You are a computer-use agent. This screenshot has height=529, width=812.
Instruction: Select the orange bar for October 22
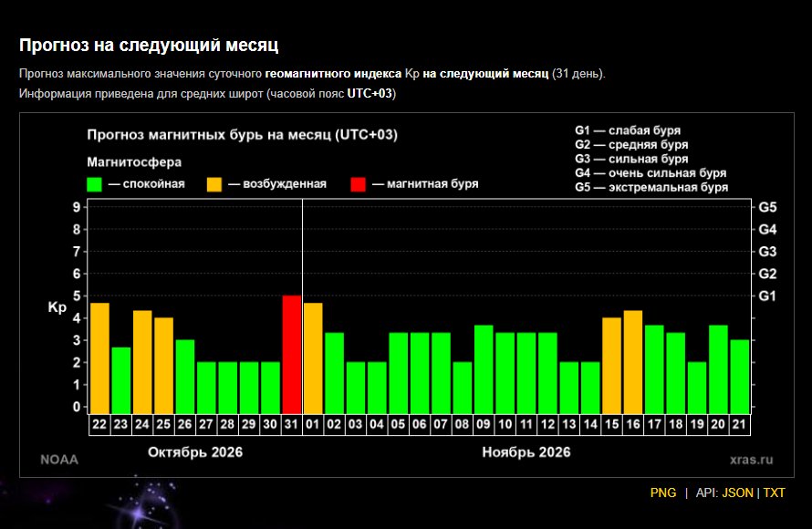click(100, 358)
